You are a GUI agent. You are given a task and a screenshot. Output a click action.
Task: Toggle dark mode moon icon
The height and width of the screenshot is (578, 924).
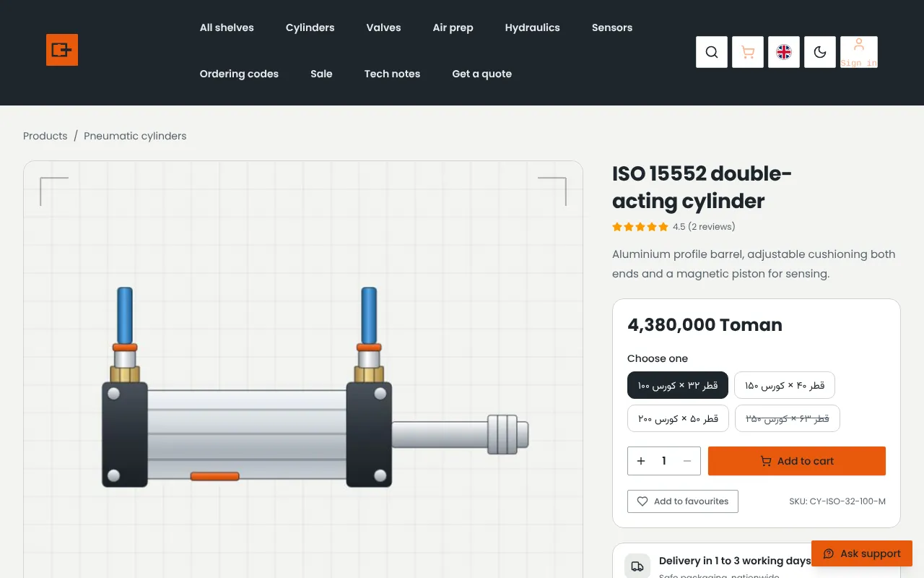pos(820,52)
